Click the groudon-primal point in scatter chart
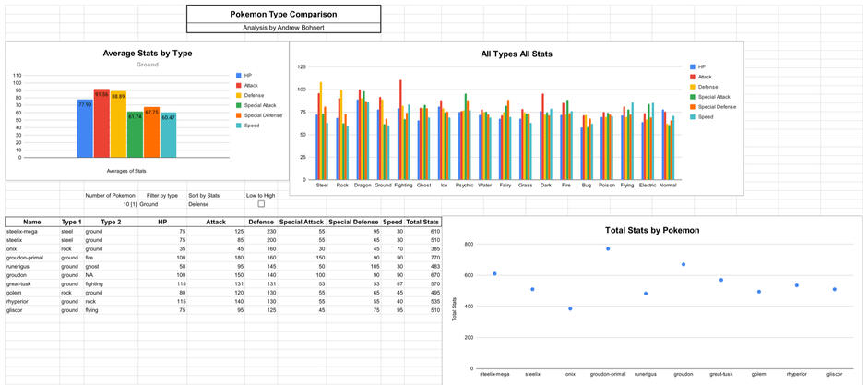The width and height of the screenshot is (868, 385). tap(608, 248)
